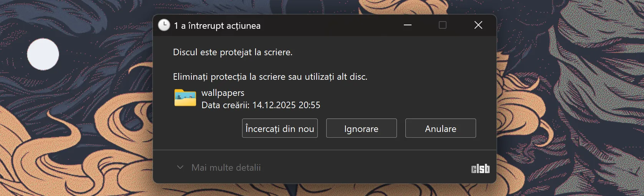
Task: Choose Ignorare to skip the item
Action: pos(361,128)
